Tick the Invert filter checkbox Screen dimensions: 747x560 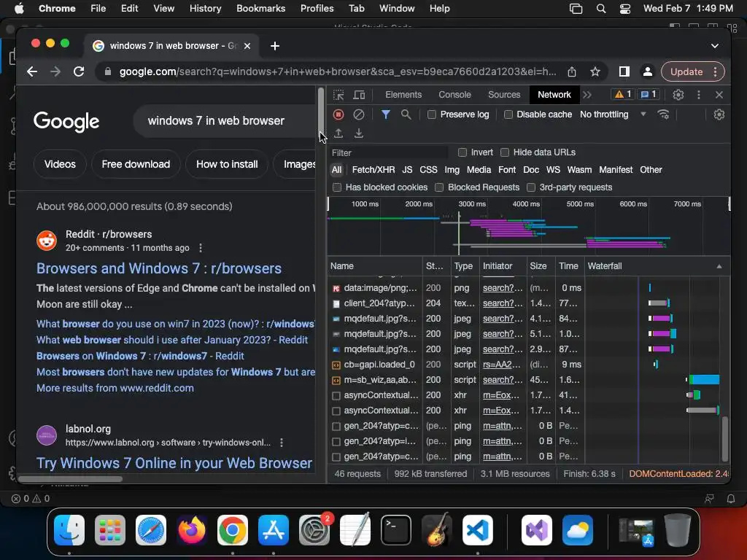tap(462, 152)
